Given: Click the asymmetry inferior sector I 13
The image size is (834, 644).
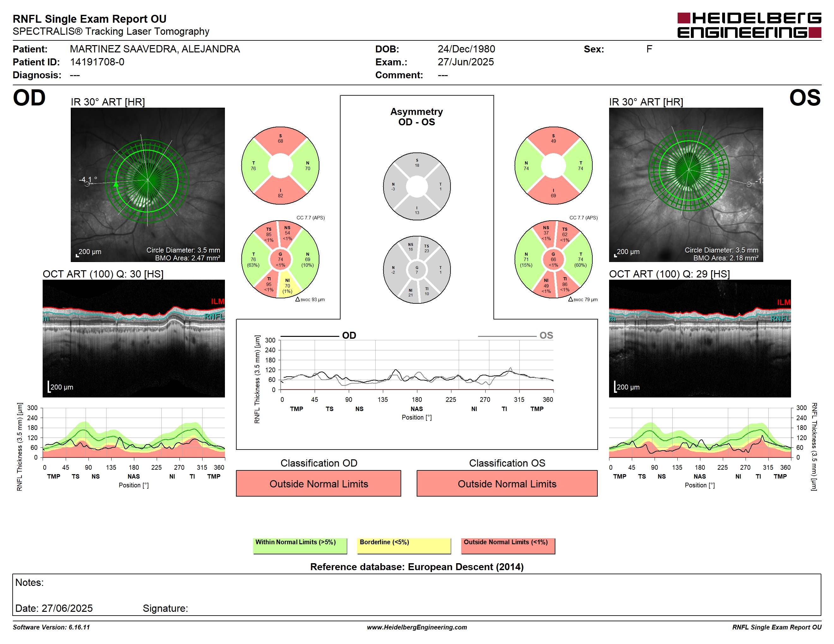Looking at the screenshot, I should (x=417, y=210).
